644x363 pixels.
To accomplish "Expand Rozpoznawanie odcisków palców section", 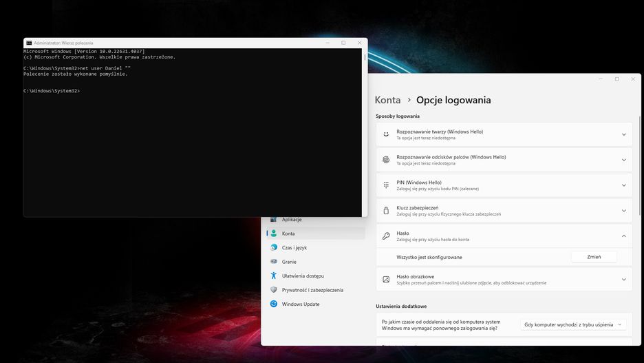I will (x=623, y=160).
